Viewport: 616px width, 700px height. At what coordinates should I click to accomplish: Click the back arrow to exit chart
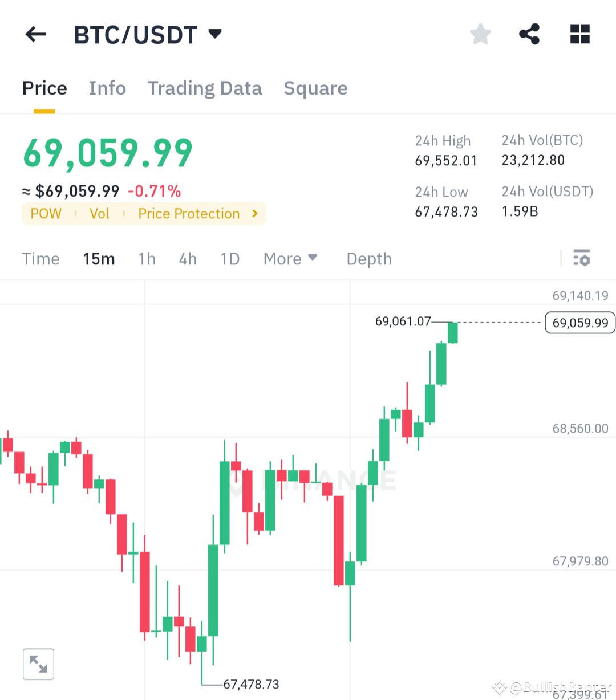click(35, 34)
